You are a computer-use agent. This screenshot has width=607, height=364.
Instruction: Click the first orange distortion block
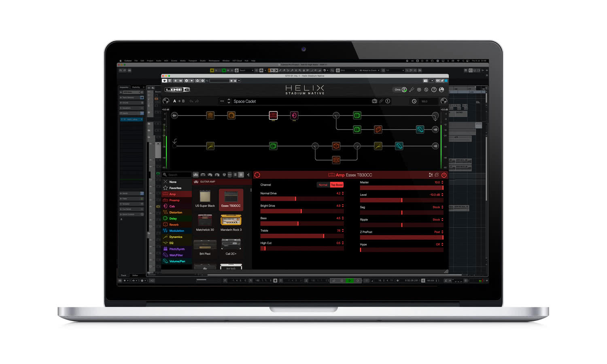pyautogui.click(x=210, y=116)
